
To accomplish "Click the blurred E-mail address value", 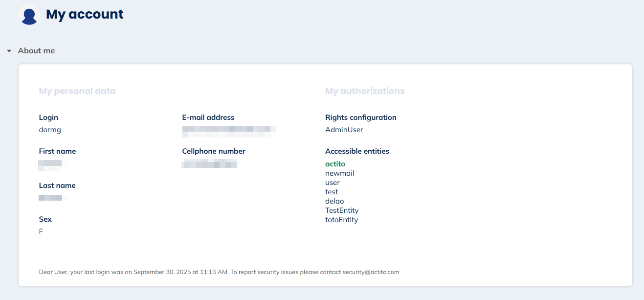I will tap(229, 130).
